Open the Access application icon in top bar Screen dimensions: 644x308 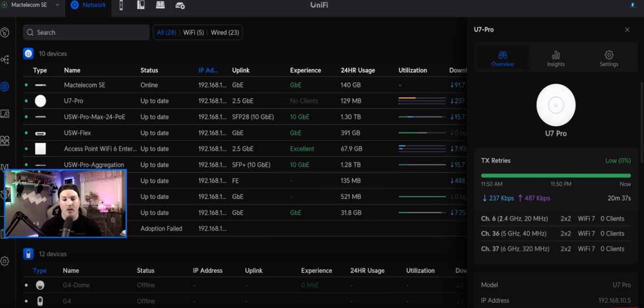141,5
